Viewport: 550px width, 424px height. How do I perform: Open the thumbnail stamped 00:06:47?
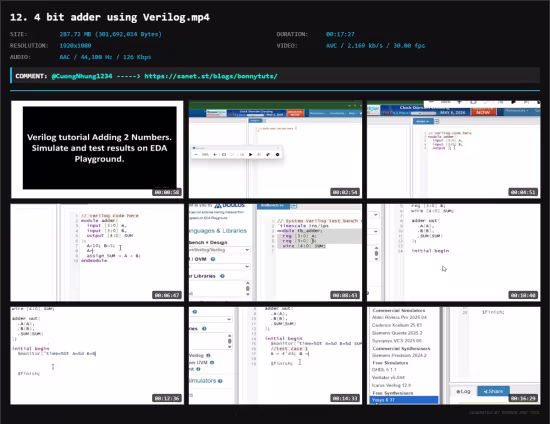[x=97, y=253]
